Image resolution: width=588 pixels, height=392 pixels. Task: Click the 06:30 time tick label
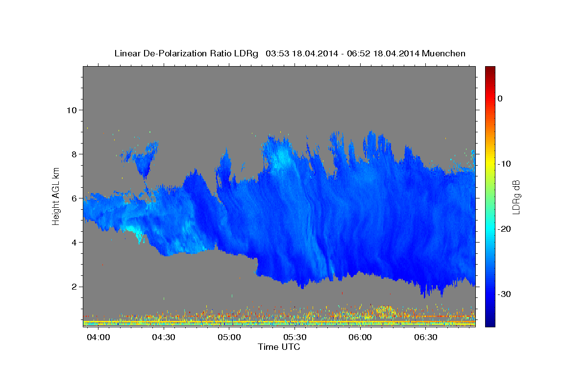coord(425,338)
